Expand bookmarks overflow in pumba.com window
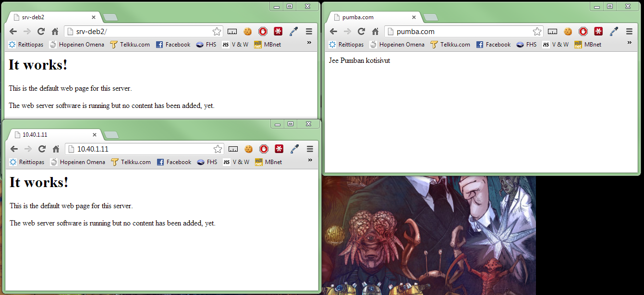This screenshot has width=644, height=295. pyautogui.click(x=629, y=43)
